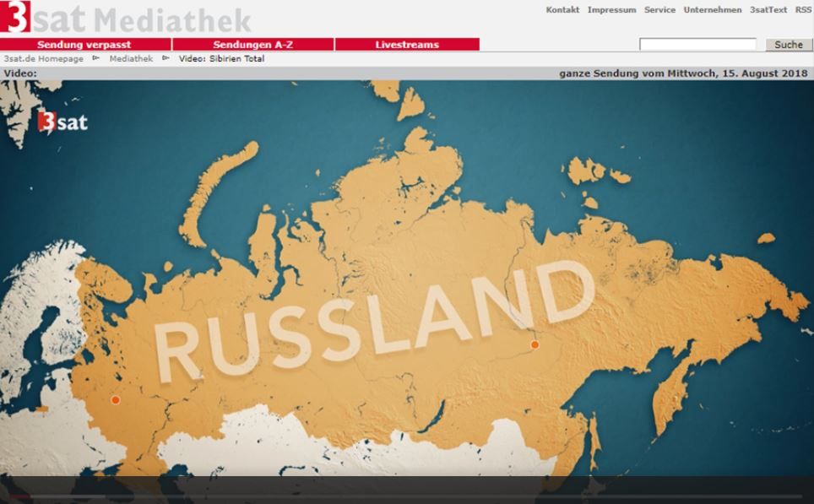Click the western orange city dot on the map
This screenshot has width=814, height=504.
pyautogui.click(x=116, y=400)
